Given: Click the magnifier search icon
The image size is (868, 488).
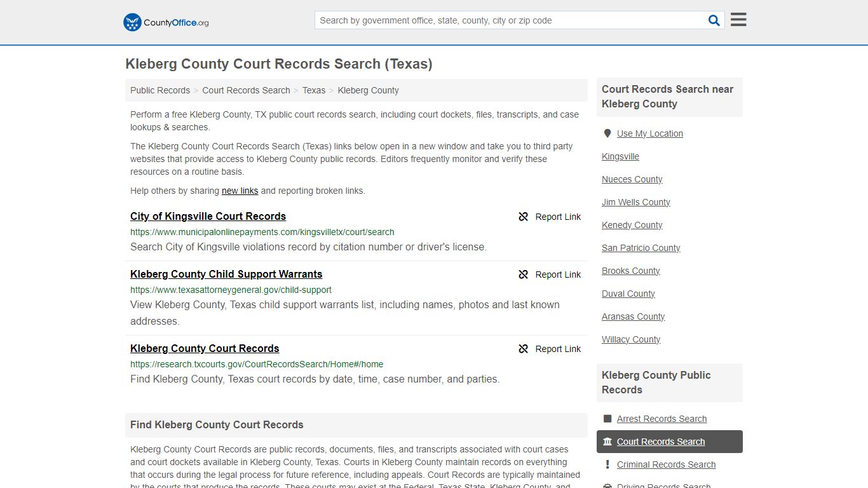Looking at the screenshot, I should point(714,20).
